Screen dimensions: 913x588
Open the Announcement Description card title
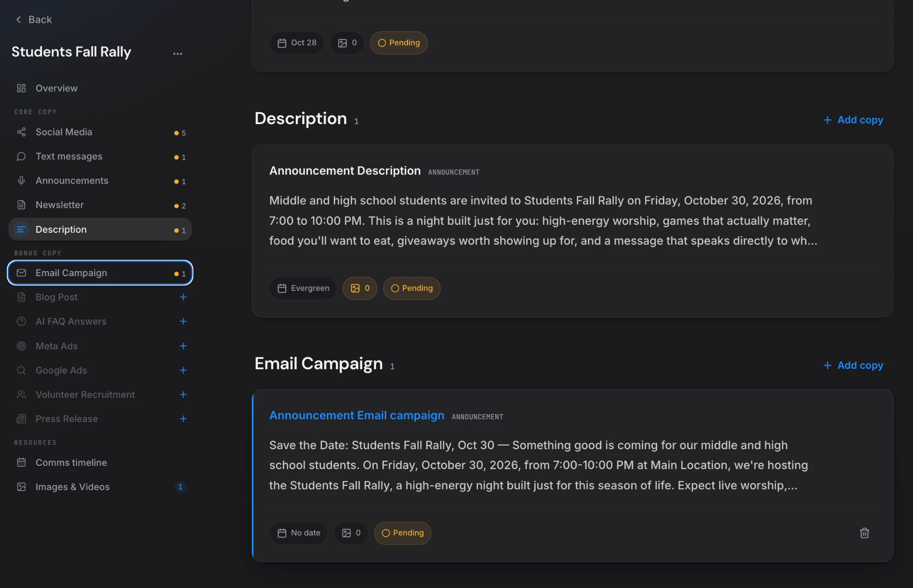(x=345, y=171)
